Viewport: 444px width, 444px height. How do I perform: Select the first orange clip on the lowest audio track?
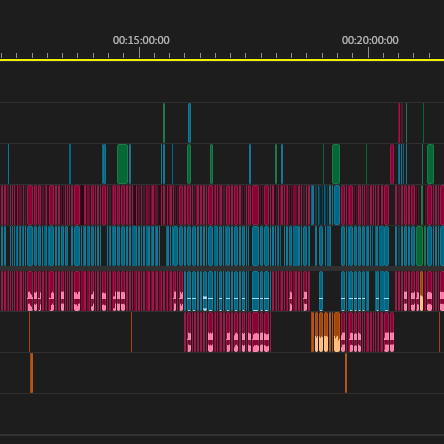coord(32,373)
